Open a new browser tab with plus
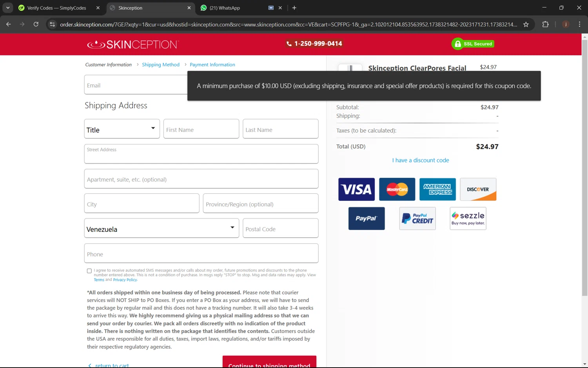588x368 pixels. [x=294, y=8]
